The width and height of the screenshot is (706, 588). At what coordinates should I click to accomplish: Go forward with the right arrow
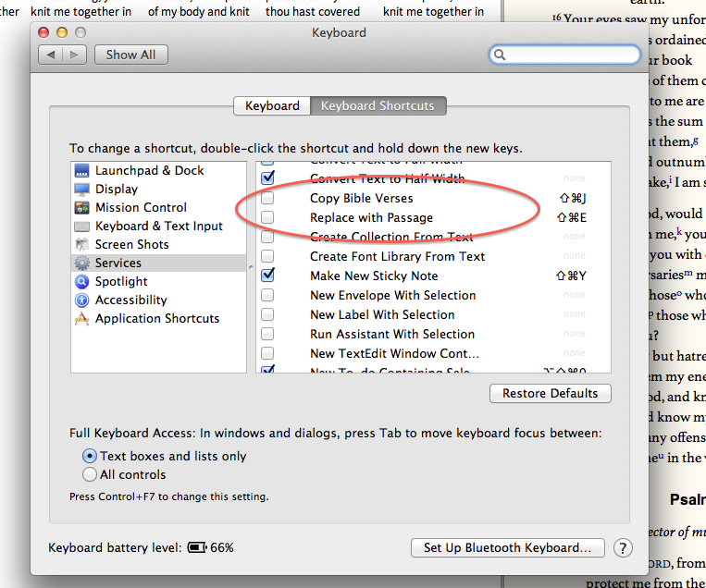pos(74,55)
